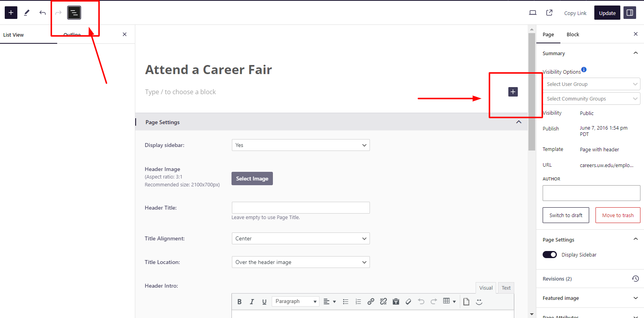Open page preview in new tab icon
Image resolution: width=644 pixels, height=318 pixels.
click(549, 13)
